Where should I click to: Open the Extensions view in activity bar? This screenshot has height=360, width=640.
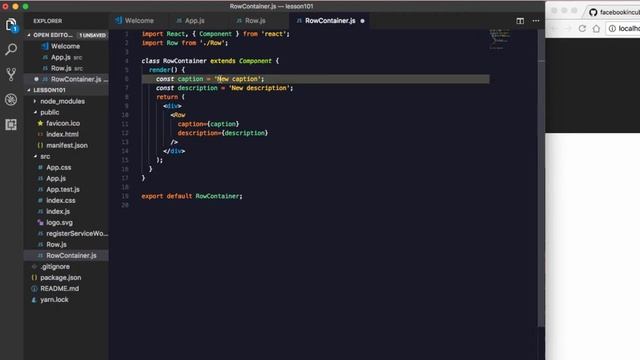[11, 124]
